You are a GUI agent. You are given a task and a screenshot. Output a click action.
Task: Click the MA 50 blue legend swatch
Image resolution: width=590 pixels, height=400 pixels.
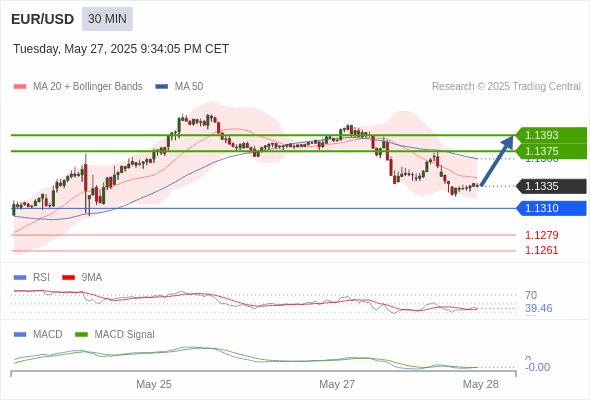[162, 87]
